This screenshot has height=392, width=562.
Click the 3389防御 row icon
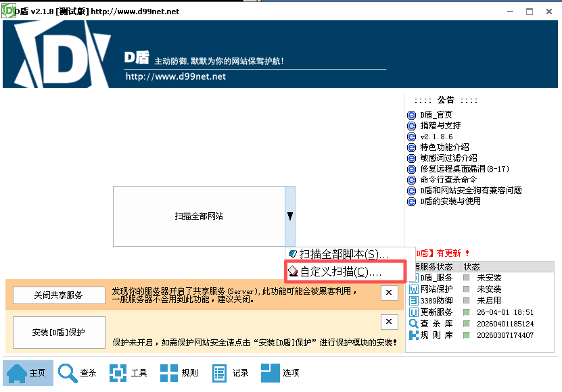point(414,301)
